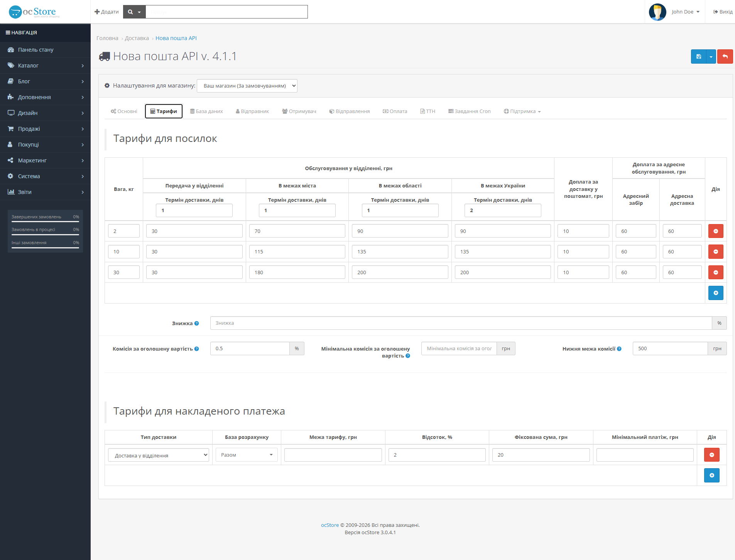Image resolution: width=735 pixels, height=560 pixels.
Task: Switch to the Оплата tab
Action: pyautogui.click(x=395, y=111)
